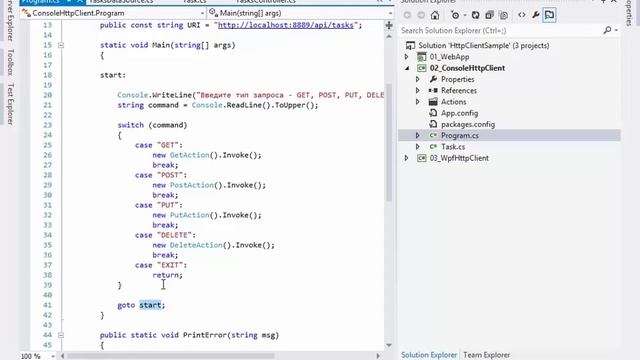Click the vertical scrollbar down arrow

tap(389, 345)
